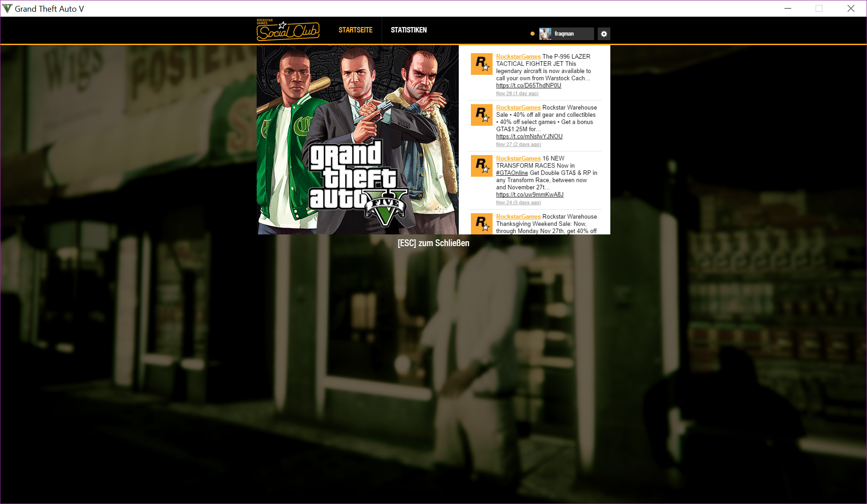Click the [ESC] zum Schließen text
This screenshot has height=504, width=867.
tap(433, 243)
